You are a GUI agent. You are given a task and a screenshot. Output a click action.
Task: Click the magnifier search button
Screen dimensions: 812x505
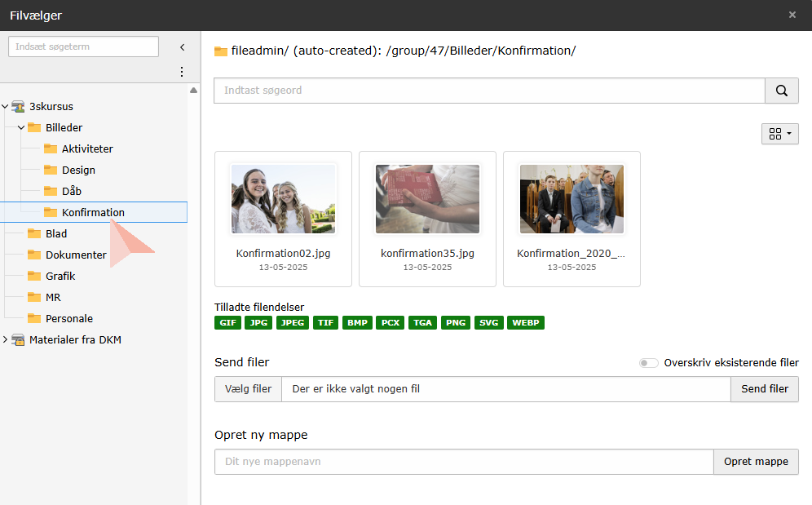[782, 91]
